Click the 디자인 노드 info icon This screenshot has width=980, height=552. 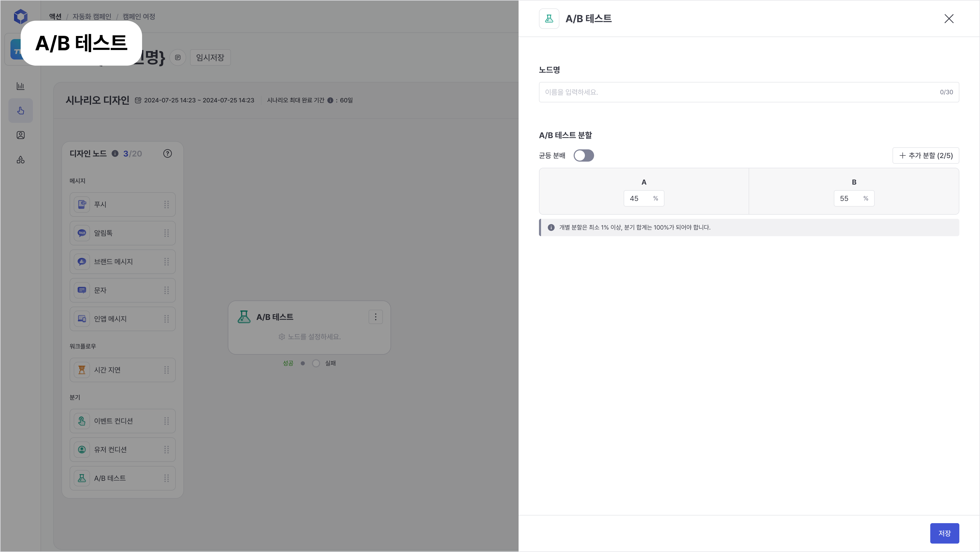click(115, 153)
